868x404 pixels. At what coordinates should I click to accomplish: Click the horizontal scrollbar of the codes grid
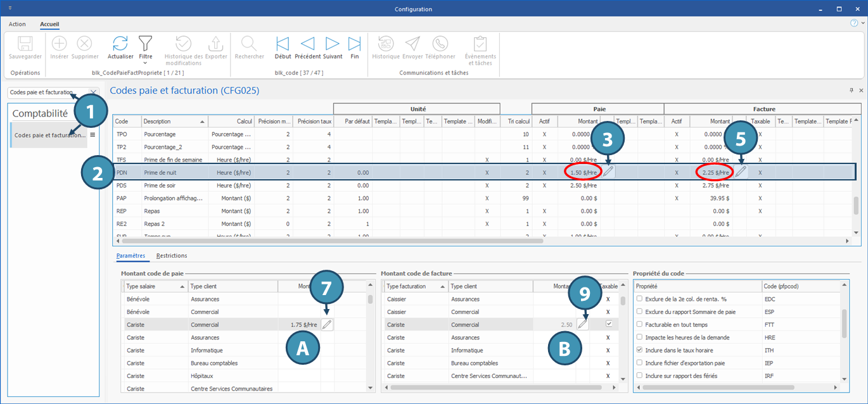[333, 241]
